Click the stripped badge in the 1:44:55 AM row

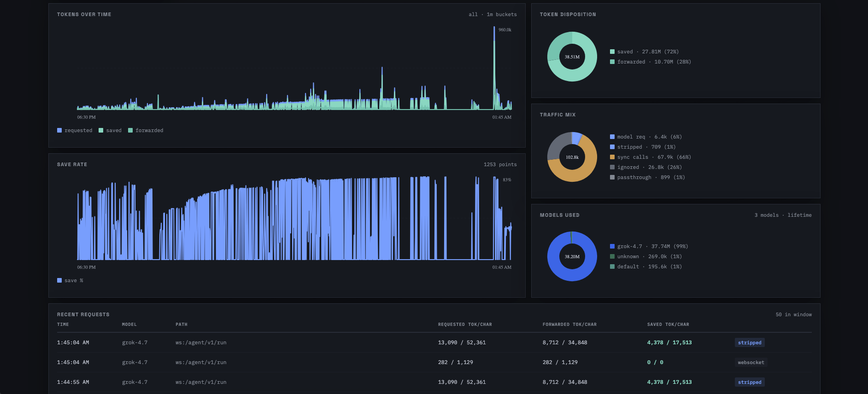(750, 382)
